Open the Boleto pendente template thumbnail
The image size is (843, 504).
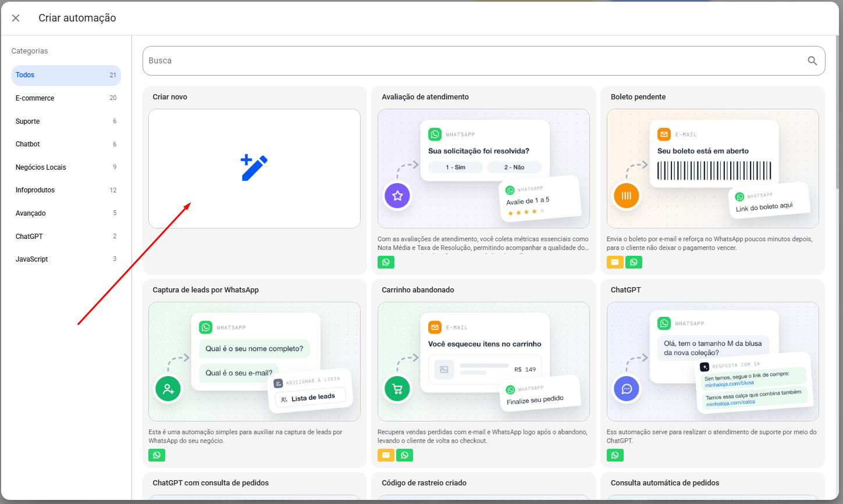coord(713,169)
